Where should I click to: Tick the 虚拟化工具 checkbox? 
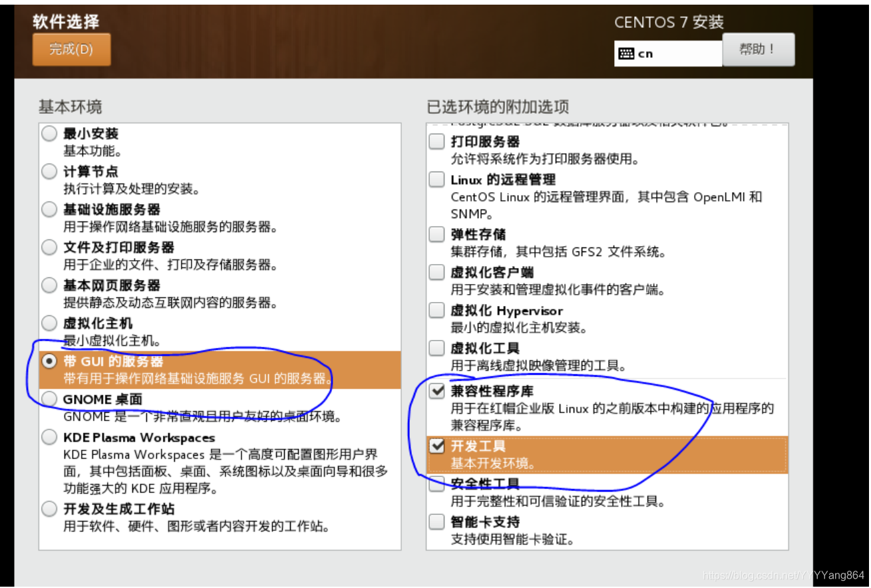[436, 348]
